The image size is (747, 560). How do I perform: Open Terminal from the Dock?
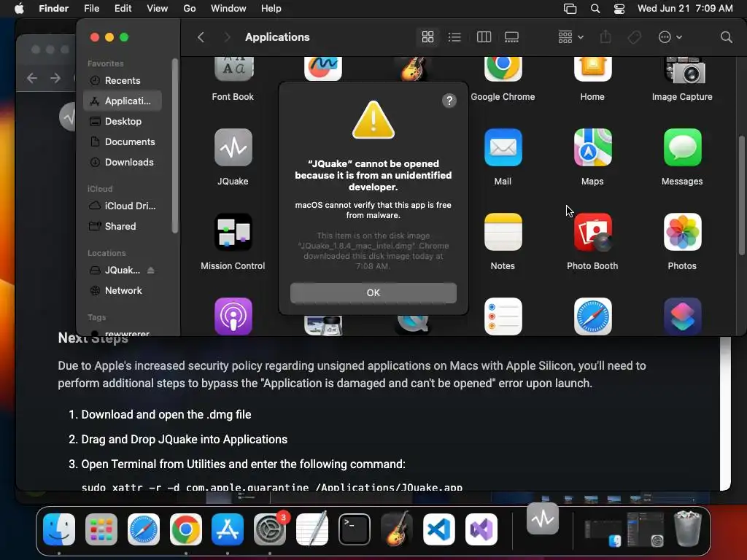point(355,529)
